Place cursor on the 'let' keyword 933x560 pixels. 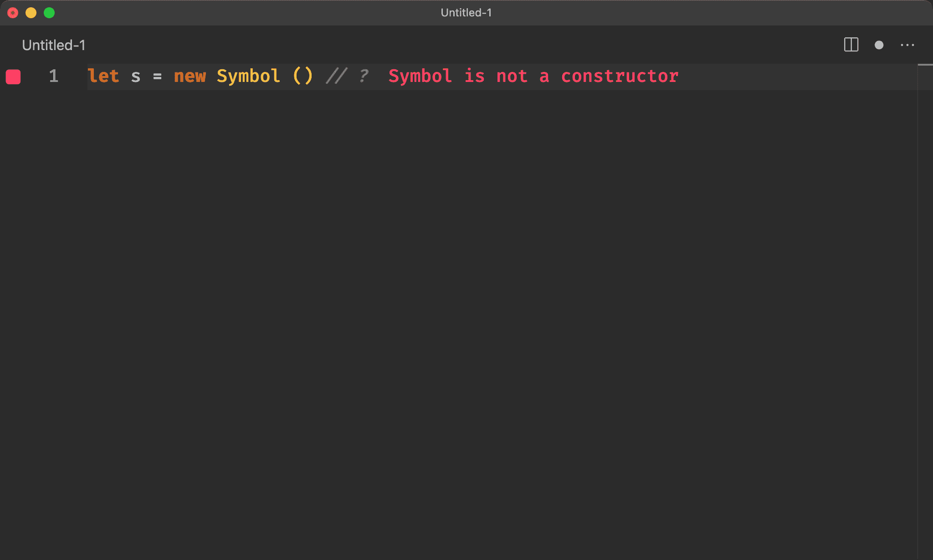(x=103, y=76)
